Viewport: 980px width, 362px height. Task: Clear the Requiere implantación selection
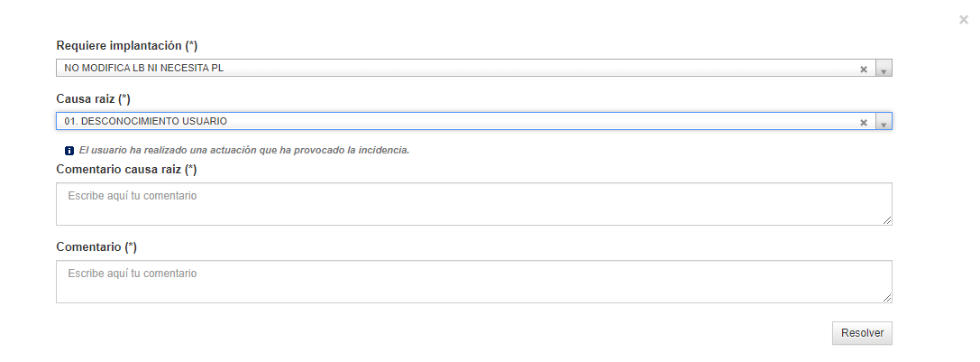click(864, 69)
